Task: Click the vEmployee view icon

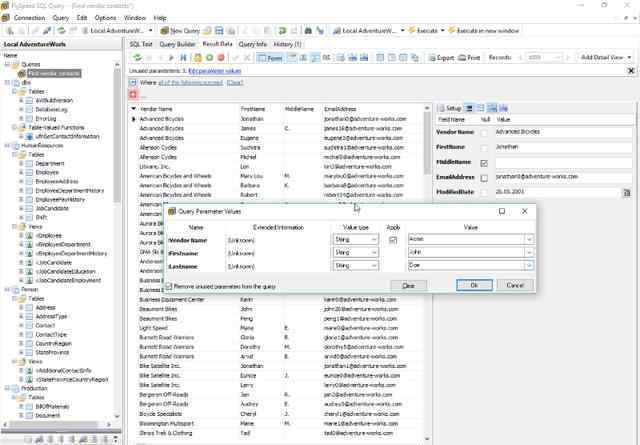Action: coord(29,236)
